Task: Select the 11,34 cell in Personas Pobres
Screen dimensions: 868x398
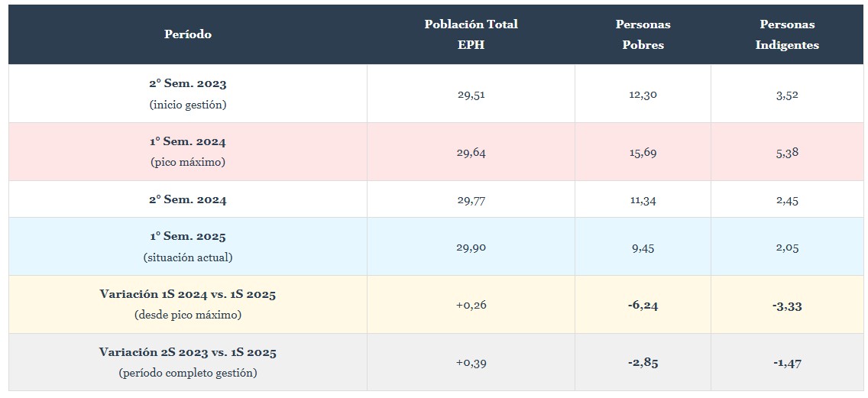Action: pos(643,200)
